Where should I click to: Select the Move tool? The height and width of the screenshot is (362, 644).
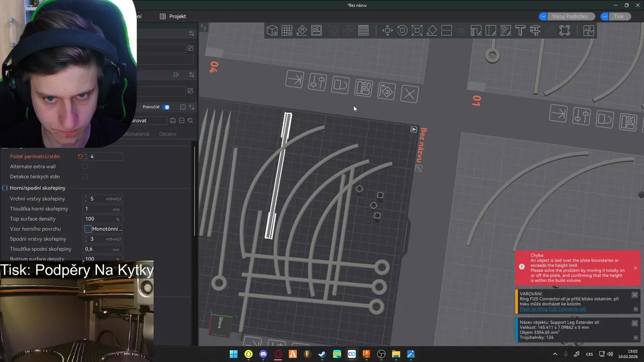(387, 31)
